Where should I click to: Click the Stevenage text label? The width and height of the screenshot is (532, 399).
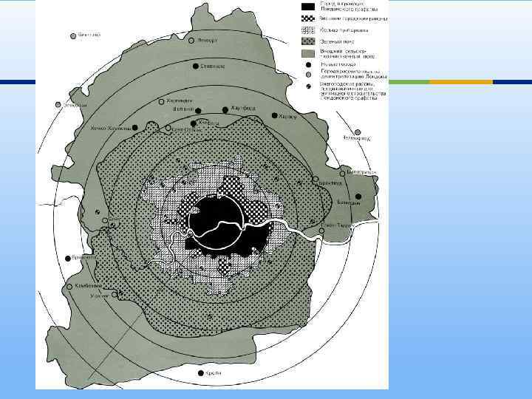pyautogui.click(x=212, y=66)
